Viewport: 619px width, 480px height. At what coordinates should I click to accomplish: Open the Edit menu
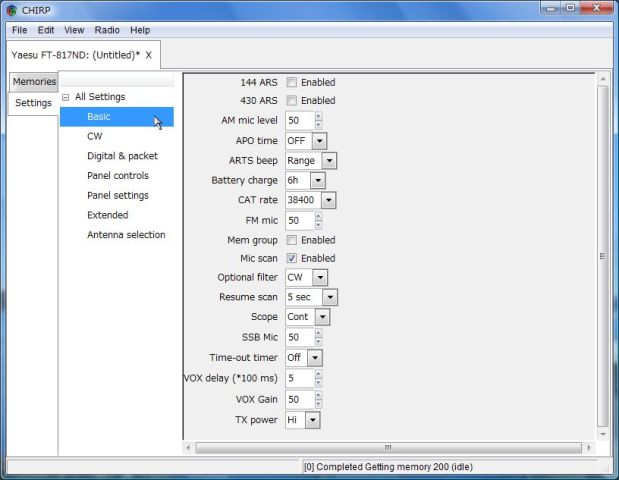46,30
